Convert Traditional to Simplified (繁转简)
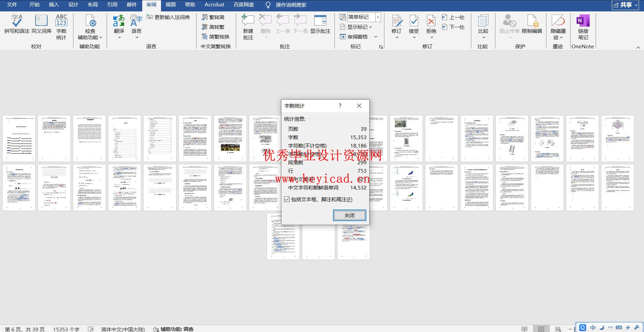This screenshot has width=644, height=332. click(213, 17)
